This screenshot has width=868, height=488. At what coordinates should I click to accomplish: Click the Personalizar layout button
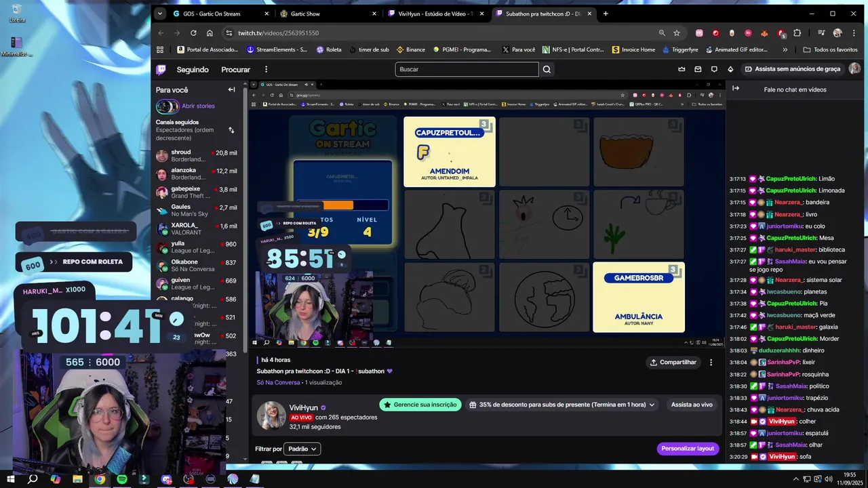[x=688, y=449]
